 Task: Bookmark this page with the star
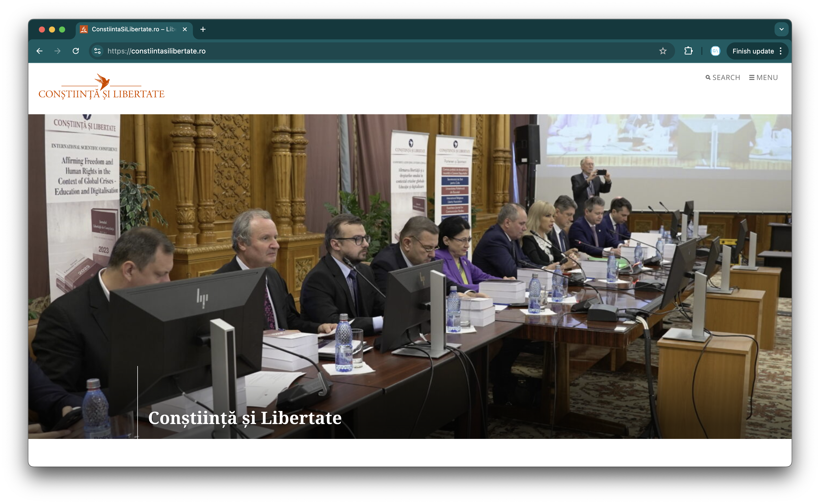pyautogui.click(x=662, y=51)
